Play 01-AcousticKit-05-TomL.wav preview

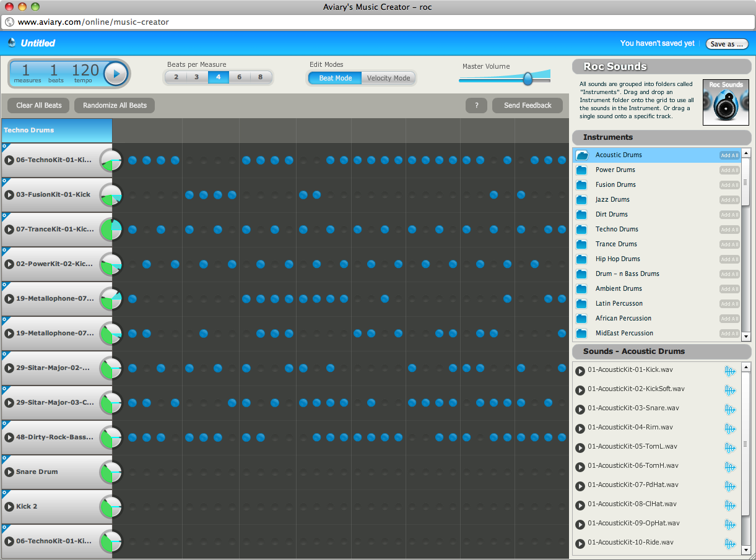(580, 448)
